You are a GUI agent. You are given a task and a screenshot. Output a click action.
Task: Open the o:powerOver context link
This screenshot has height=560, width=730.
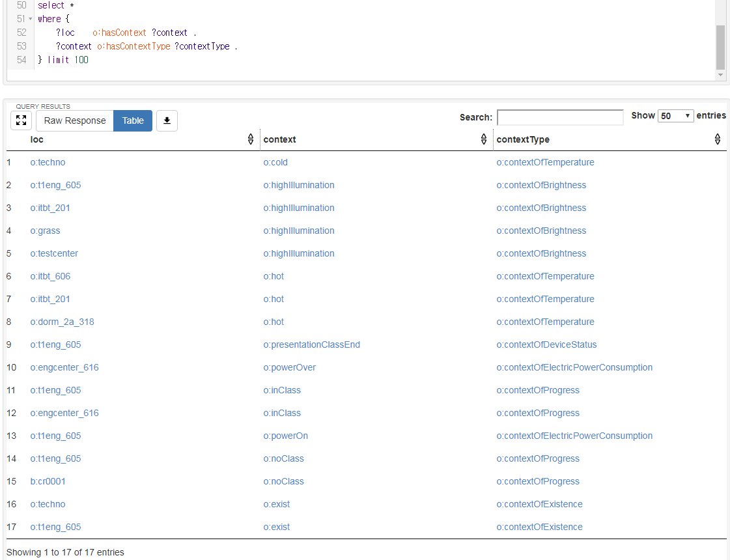tap(289, 367)
